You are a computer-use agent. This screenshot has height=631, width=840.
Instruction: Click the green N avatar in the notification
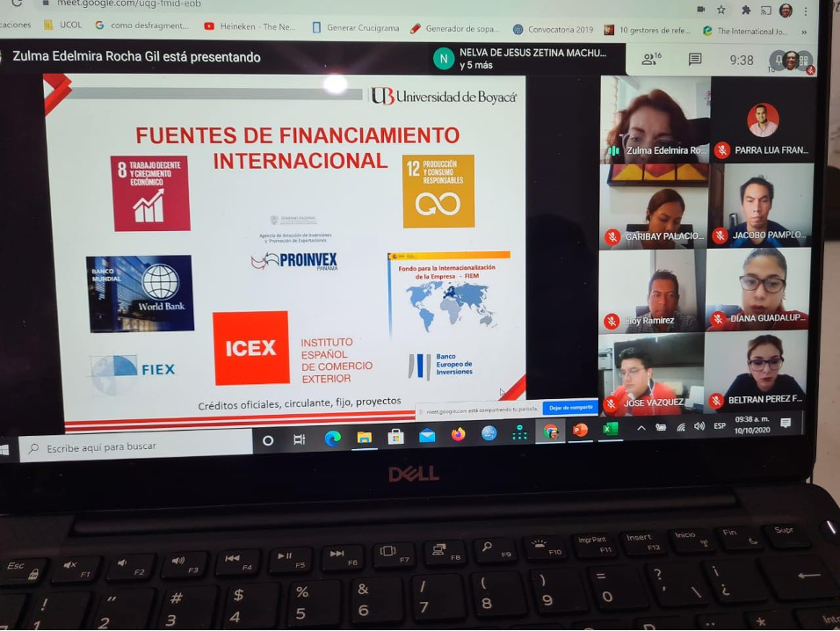pyautogui.click(x=444, y=59)
